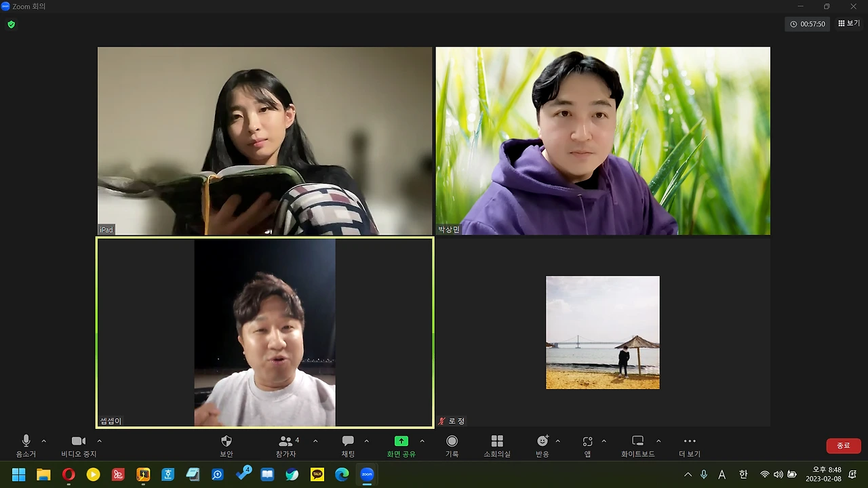Open the Windows Start menu

click(x=18, y=474)
